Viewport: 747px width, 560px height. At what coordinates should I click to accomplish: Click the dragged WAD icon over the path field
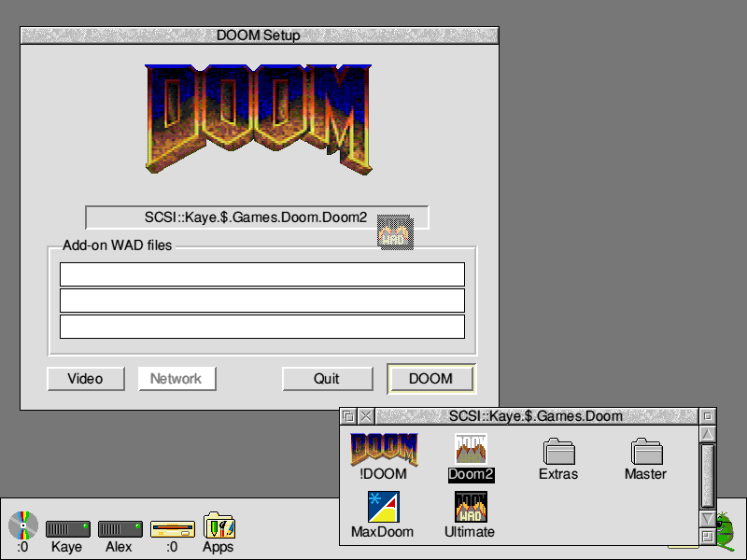(x=395, y=231)
